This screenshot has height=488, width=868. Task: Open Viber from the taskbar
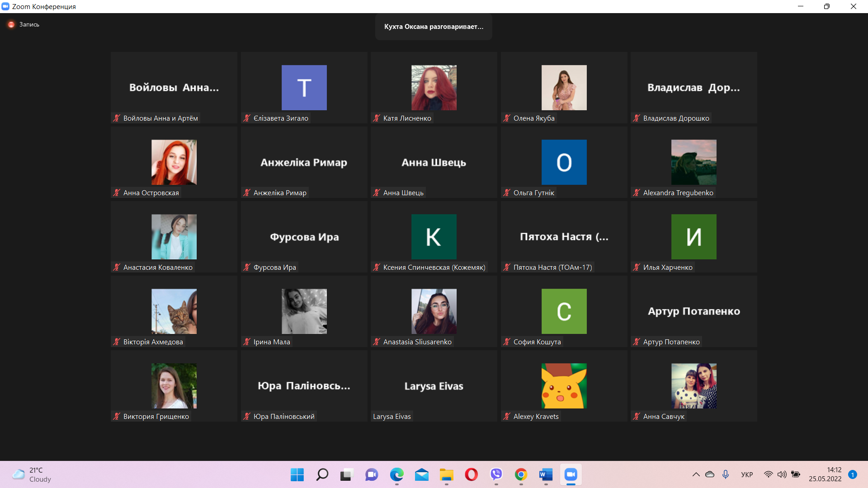pyautogui.click(x=496, y=474)
